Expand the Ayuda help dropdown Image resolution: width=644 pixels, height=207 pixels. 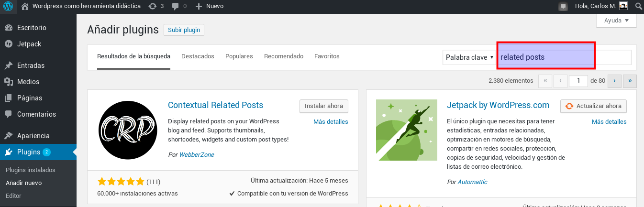[x=616, y=21]
